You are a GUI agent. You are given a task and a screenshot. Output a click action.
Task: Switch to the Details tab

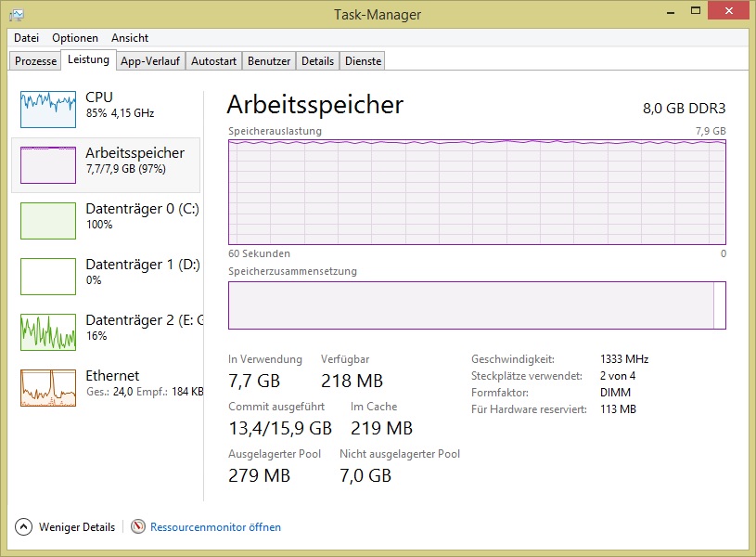coord(317,61)
